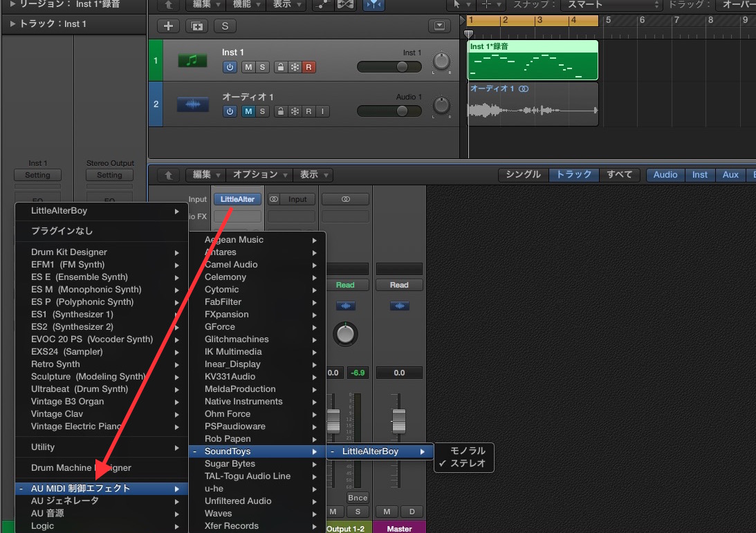Record-enable the オーディオ 1 track

pos(308,111)
